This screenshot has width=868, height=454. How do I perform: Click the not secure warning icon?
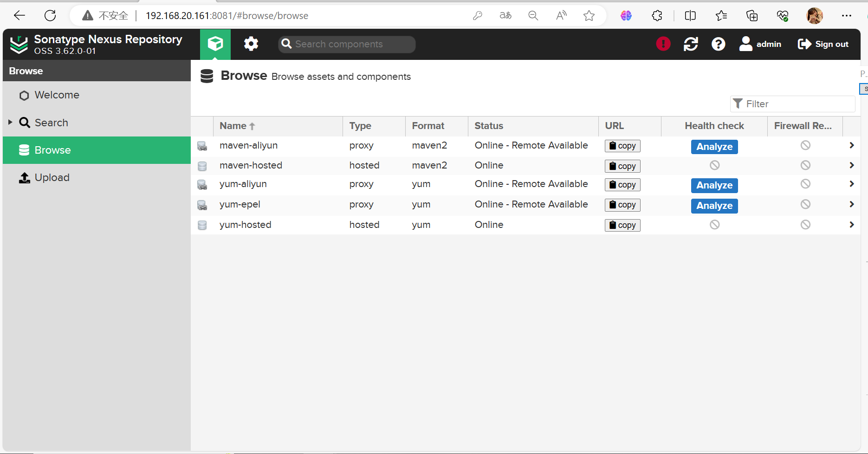[87, 16]
